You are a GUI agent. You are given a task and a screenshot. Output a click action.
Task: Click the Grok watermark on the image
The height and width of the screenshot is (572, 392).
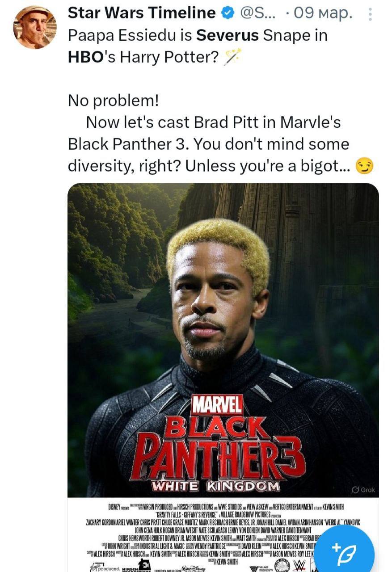click(x=363, y=490)
